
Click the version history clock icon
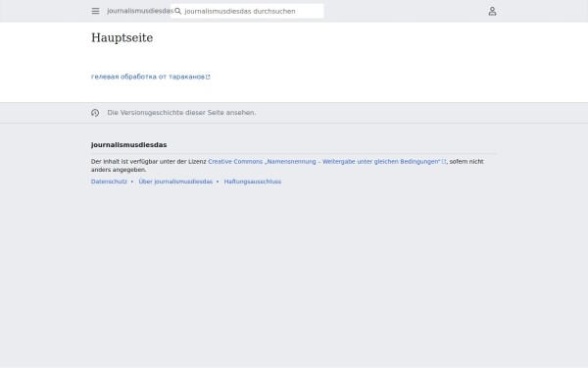click(x=95, y=113)
